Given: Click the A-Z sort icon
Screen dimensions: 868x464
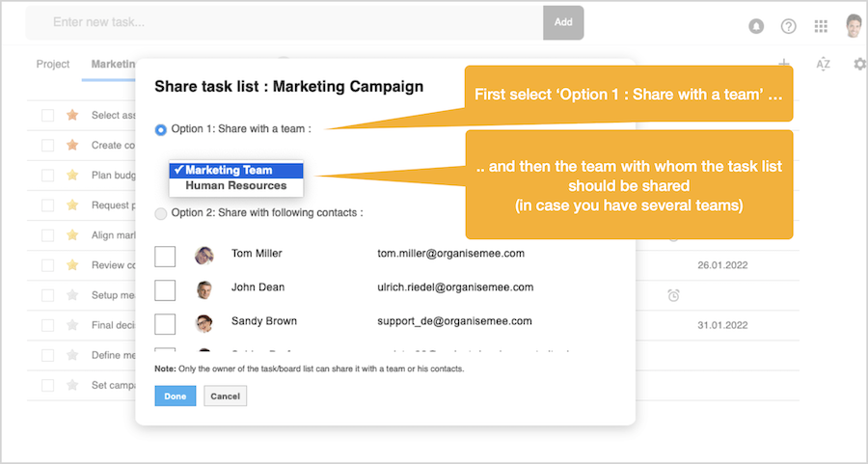Looking at the screenshot, I should [823, 64].
